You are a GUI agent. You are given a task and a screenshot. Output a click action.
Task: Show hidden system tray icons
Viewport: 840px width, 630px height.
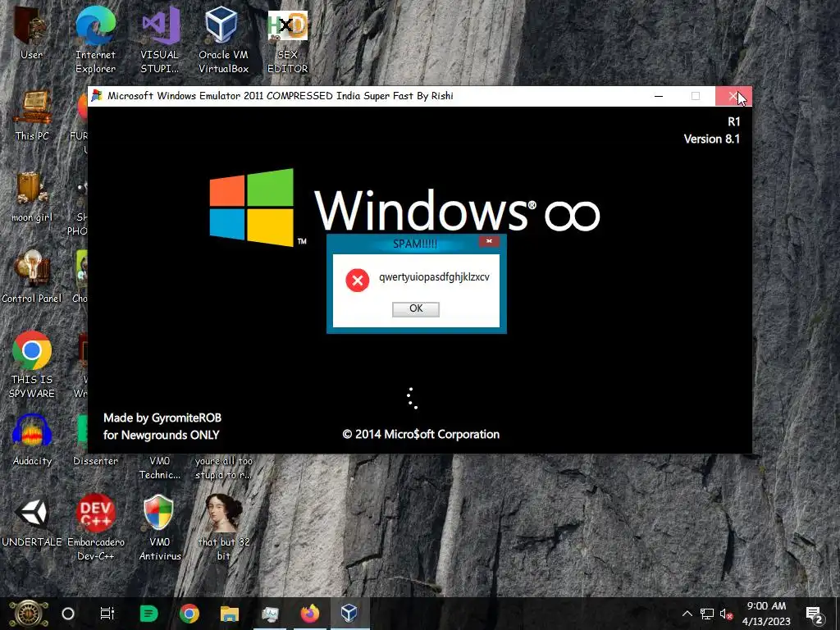click(687, 614)
